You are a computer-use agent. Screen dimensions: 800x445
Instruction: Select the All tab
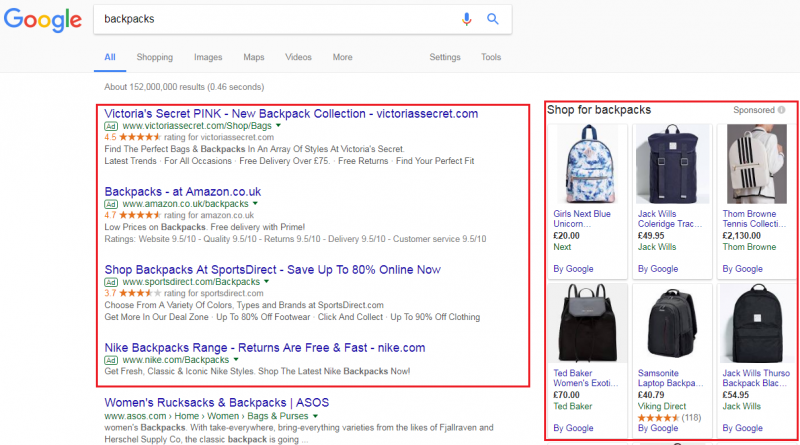(x=110, y=57)
